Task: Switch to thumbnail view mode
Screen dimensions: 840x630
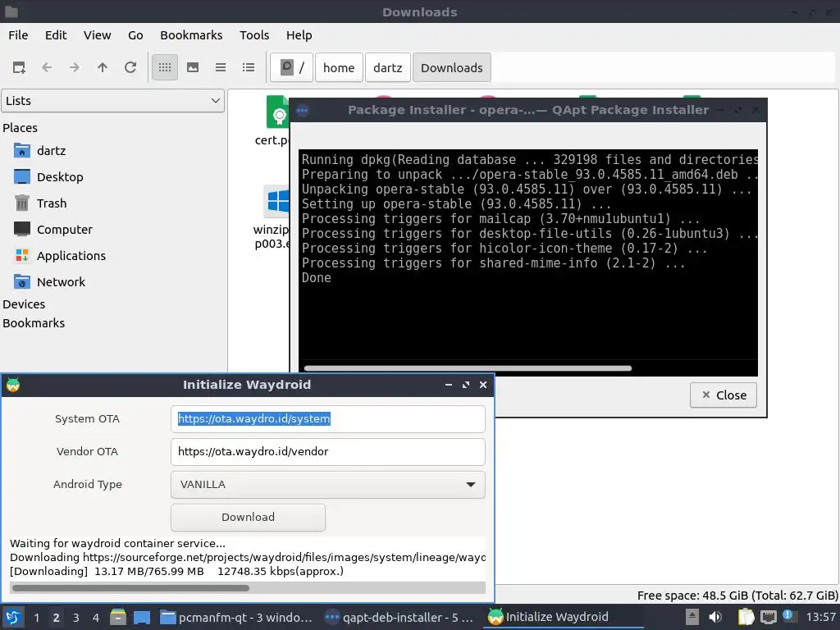Action: [x=193, y=67]
